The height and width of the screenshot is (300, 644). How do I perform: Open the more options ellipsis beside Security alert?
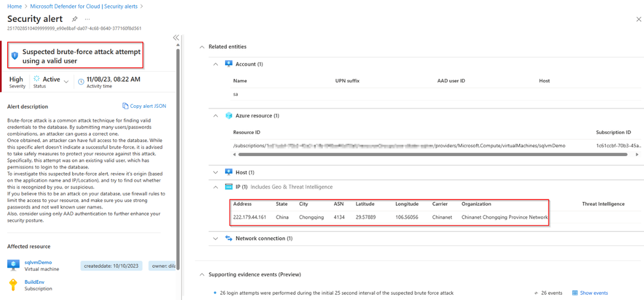[x=87, y=19]
